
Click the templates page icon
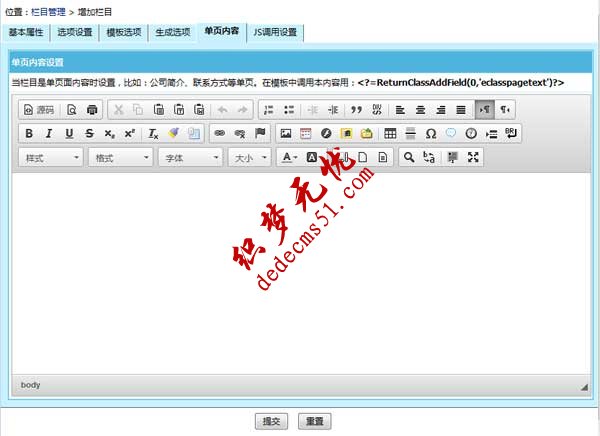click(x=383, y=157)
